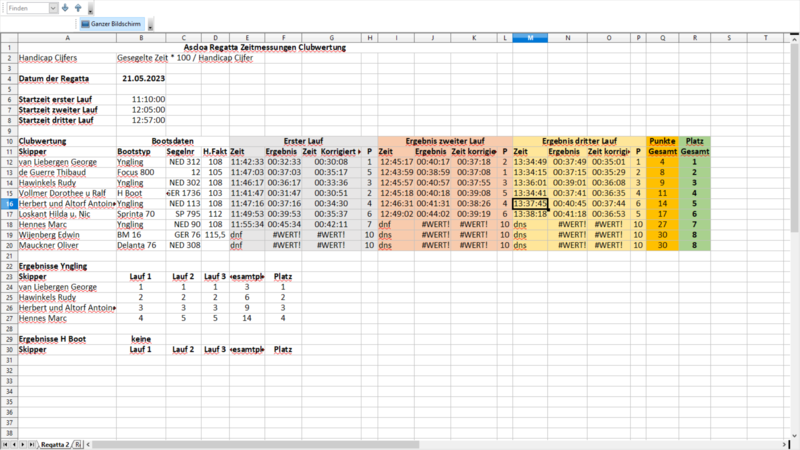The width and height of the screenshot is (800, 450).
Task: Click the Ergebnis zweiter Lauf header
Action: (x=445, y=141)
